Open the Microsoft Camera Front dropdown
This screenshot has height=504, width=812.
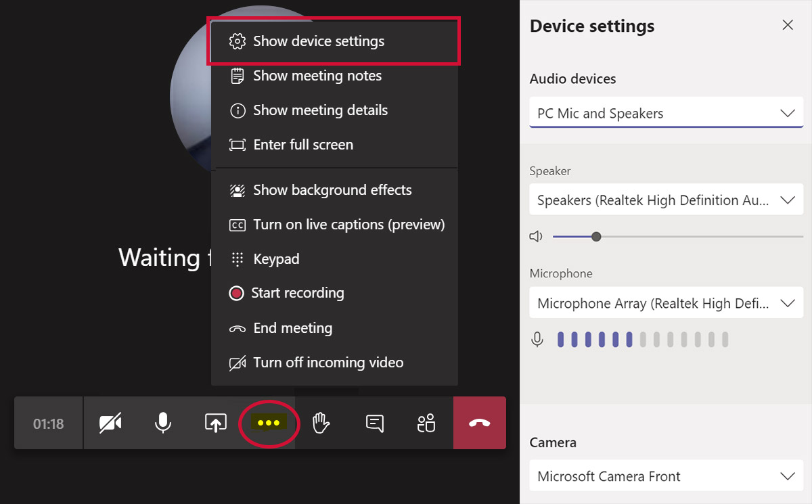[666, 476]
